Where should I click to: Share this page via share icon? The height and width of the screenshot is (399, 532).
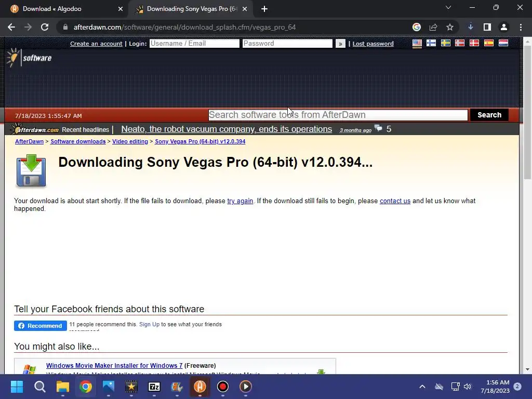[x=433, y=27]
